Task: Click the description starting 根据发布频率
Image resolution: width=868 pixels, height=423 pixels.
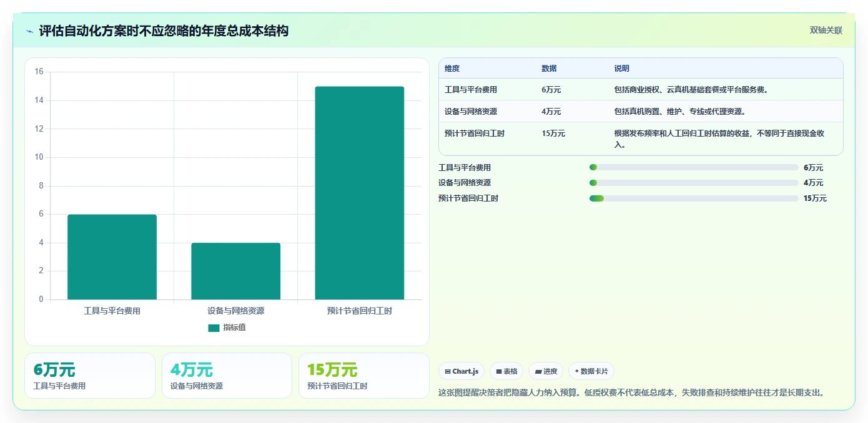Action: coord(720,139)
